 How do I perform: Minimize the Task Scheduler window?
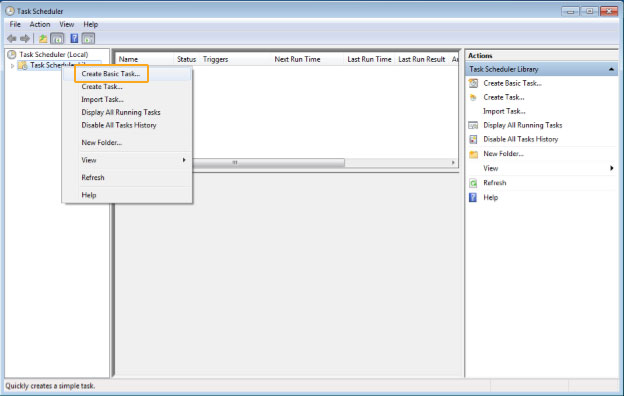pos(570,11)
